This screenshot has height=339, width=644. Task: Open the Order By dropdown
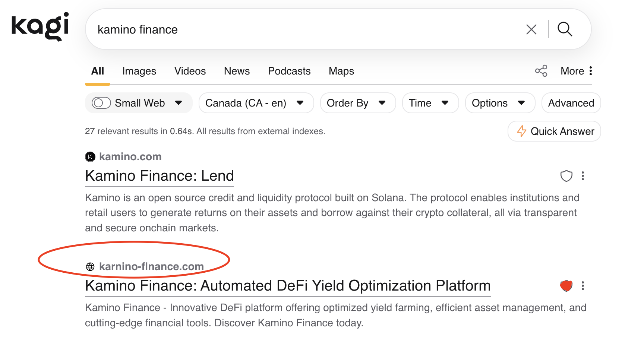click(x=357, y=103)
